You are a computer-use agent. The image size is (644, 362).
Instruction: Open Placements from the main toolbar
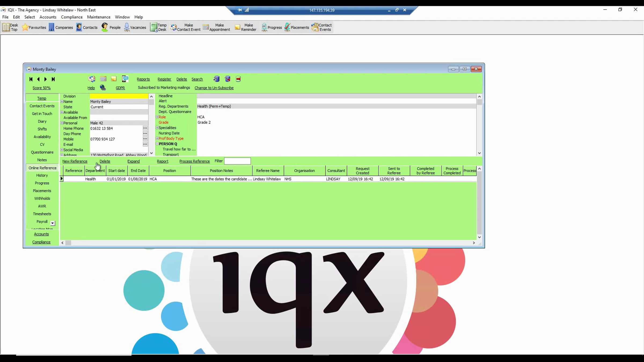[297, 27]
